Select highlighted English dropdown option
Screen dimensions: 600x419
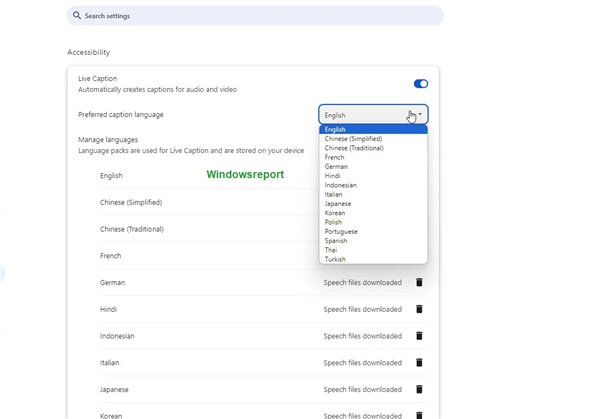373,129
